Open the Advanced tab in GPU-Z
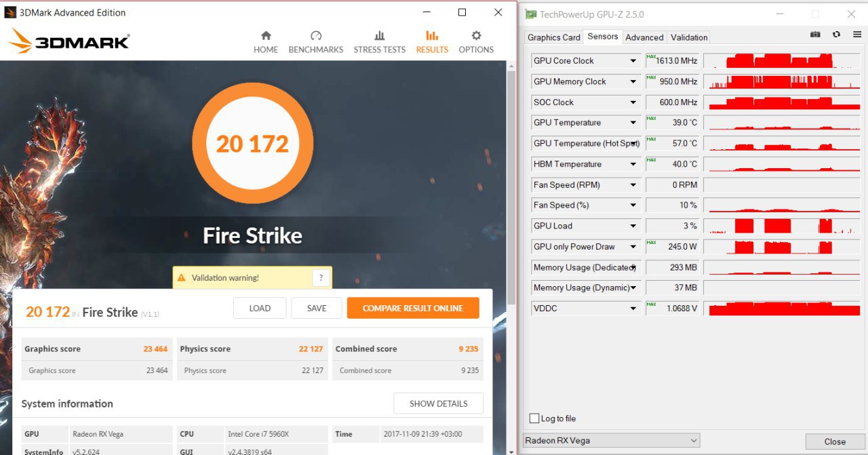Screen dimensions: 868x455 point(644,37)
